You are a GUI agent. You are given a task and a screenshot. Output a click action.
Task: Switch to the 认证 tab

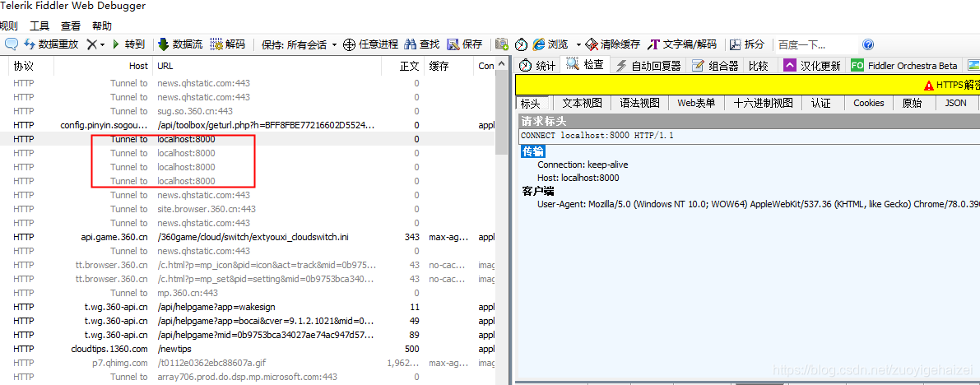click(x=820, y=103)
